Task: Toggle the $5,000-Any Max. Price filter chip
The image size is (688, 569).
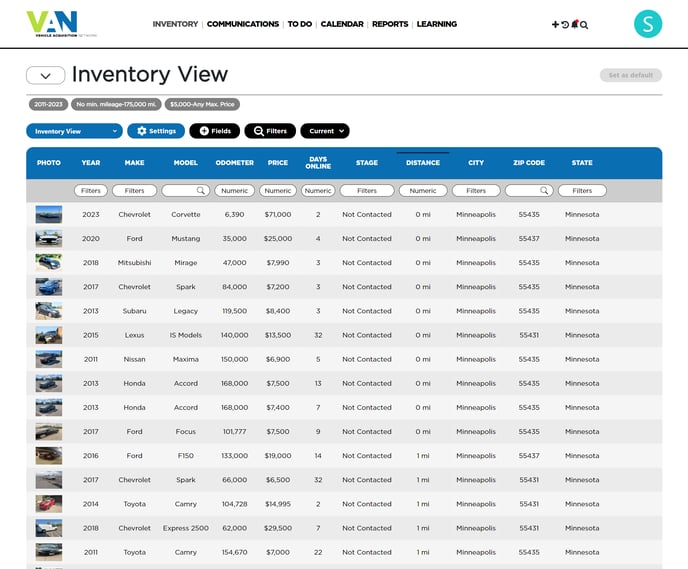Action: [203, 104]
